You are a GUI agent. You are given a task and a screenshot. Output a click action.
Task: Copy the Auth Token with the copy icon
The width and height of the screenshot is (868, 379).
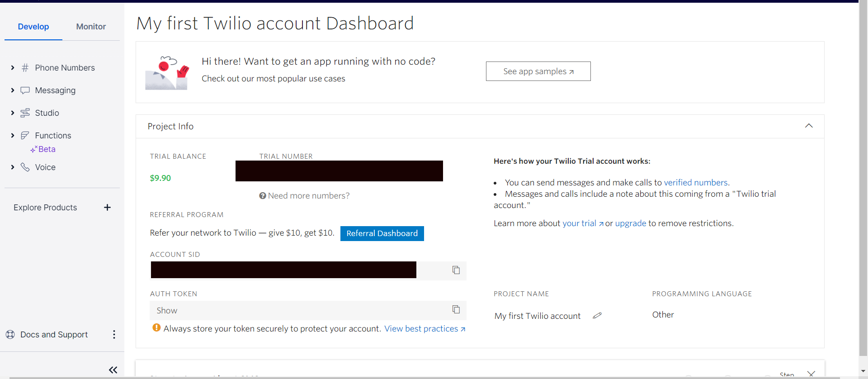pos(456,309)
